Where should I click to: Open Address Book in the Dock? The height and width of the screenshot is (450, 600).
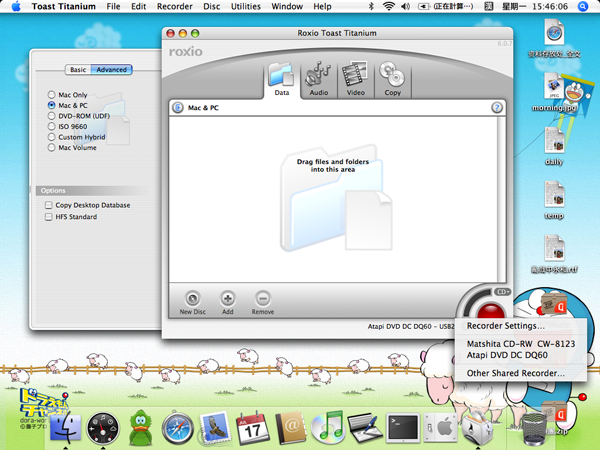point(290,428)
